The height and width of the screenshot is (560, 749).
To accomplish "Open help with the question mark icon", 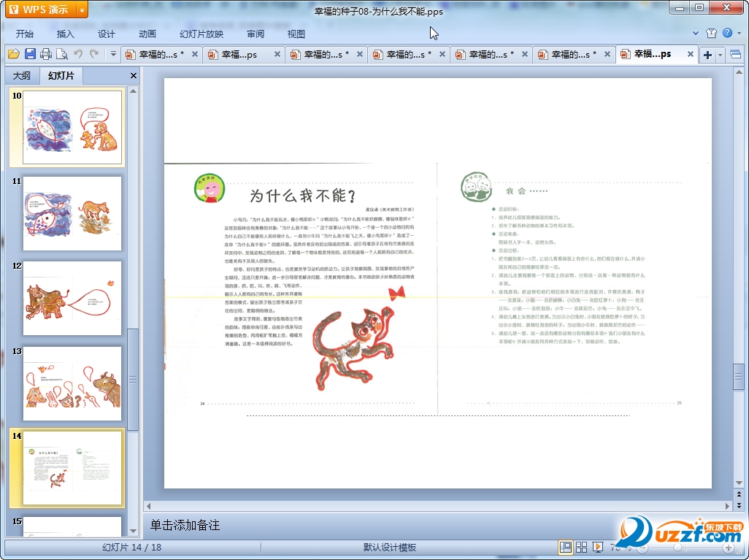I will [x=728, y=33].
